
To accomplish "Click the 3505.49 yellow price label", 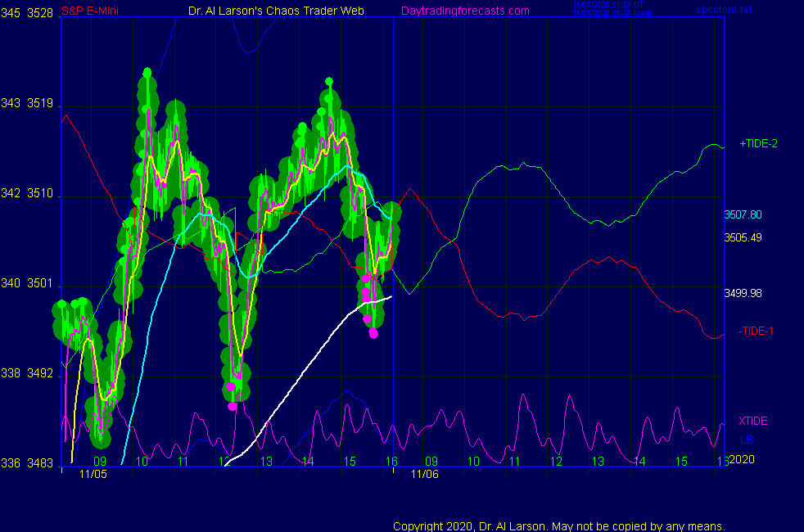I will tap(743, 237).
